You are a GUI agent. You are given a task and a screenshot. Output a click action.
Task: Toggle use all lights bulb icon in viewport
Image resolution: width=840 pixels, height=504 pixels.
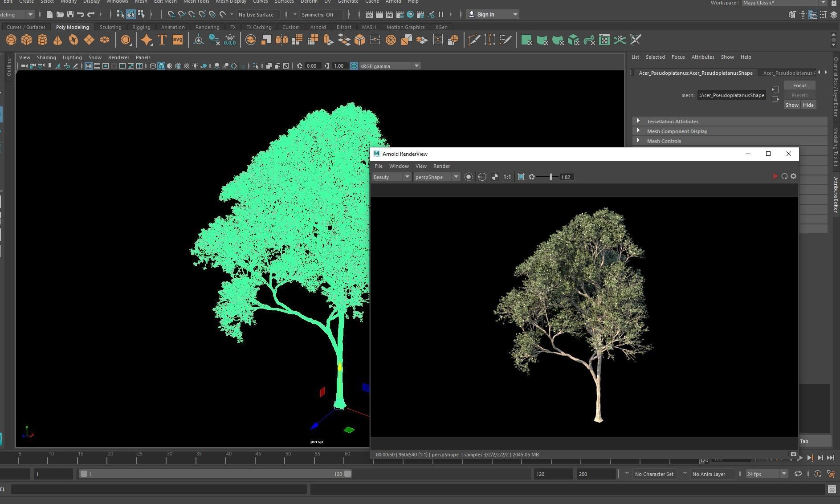[x=195, y=66]
